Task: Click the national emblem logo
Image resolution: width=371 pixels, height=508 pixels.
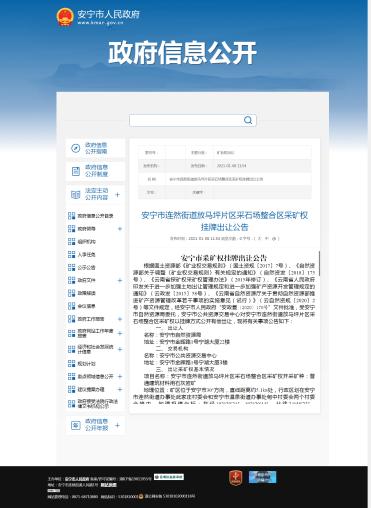Action: 65,17
